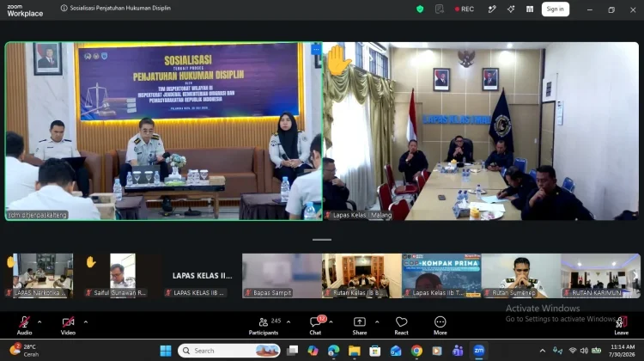The height and width of the screenshot is (361, 644).
Task: Open options on sdm ditjenpaskalteng video tile
Action: (316, 49)
